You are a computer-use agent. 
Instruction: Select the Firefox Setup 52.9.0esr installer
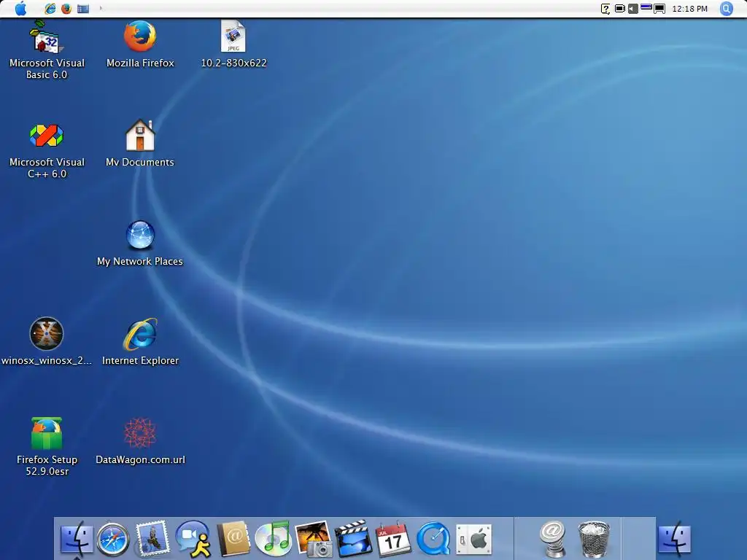tap(47, 447)
